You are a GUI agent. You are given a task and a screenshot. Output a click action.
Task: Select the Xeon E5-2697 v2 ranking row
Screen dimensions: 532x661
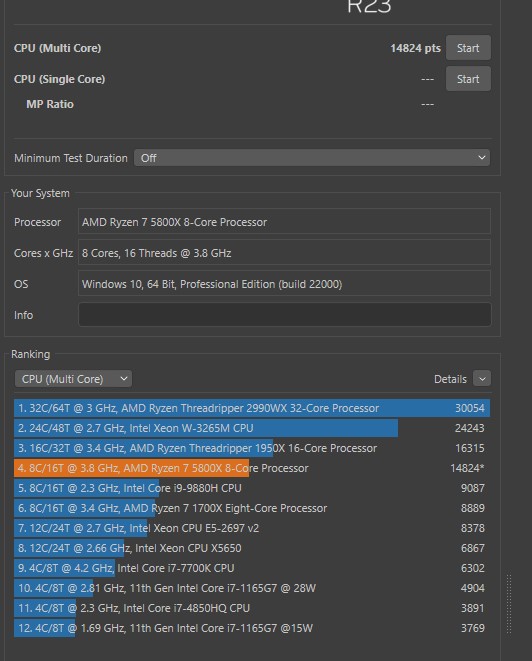point(252,528)
